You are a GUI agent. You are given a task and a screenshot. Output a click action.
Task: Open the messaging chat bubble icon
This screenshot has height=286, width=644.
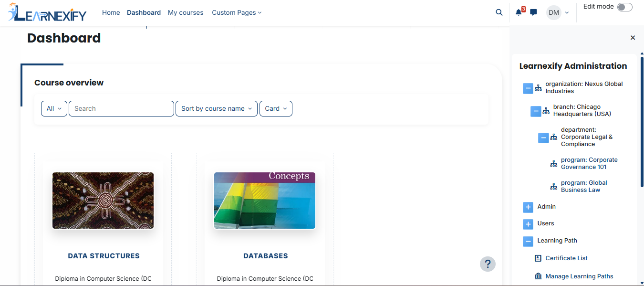pos(533,12)
